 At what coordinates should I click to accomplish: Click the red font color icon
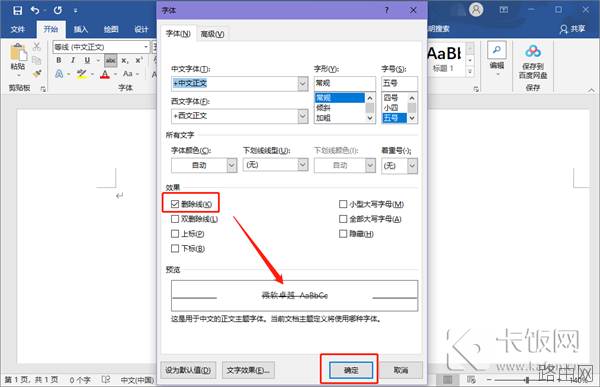pos(105,74)
